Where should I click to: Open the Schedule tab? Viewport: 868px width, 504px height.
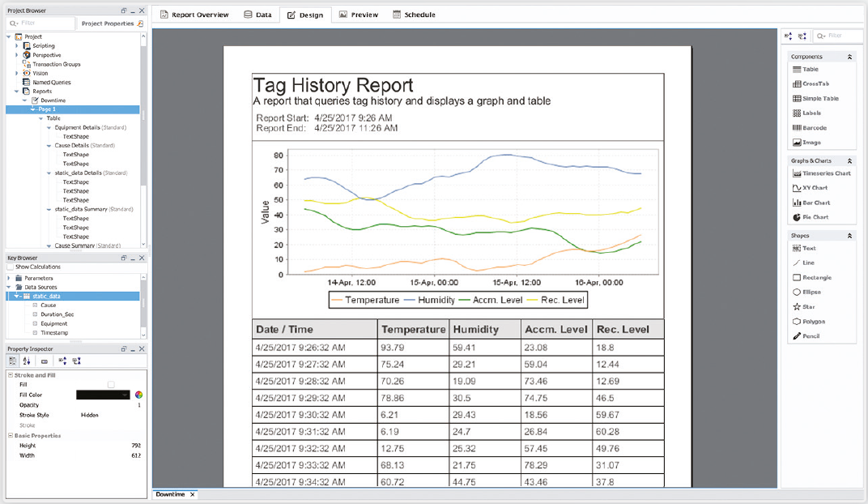coord(414,15)
